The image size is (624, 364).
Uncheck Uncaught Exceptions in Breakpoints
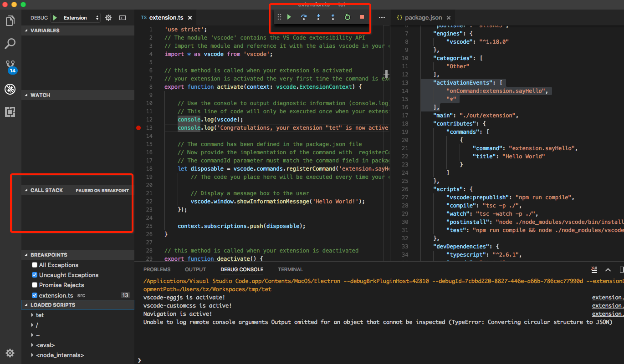click(34, 275)
